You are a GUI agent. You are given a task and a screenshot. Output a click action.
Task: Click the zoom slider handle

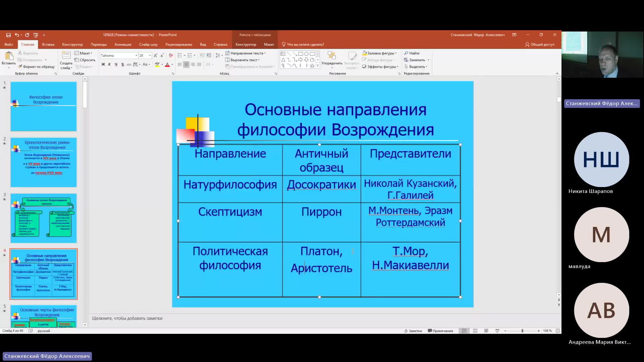click(522, 331)
